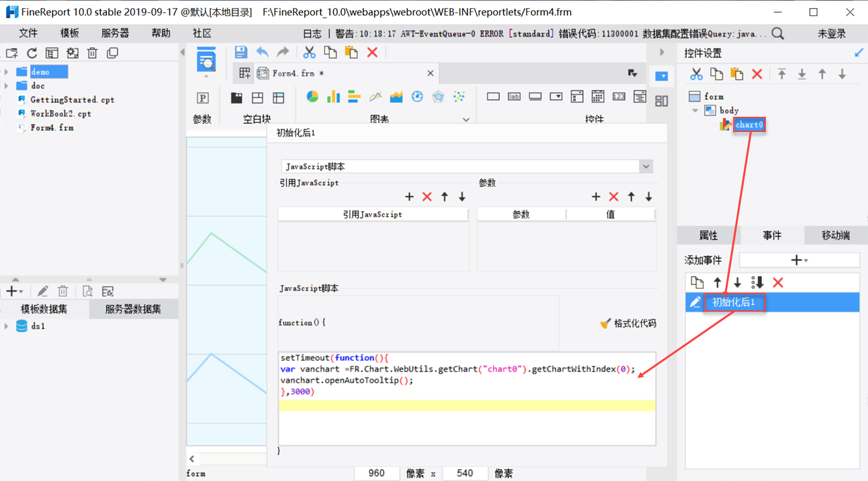
Task: Click the preview template magnifier icon
Action: click(x=206, y=61)
